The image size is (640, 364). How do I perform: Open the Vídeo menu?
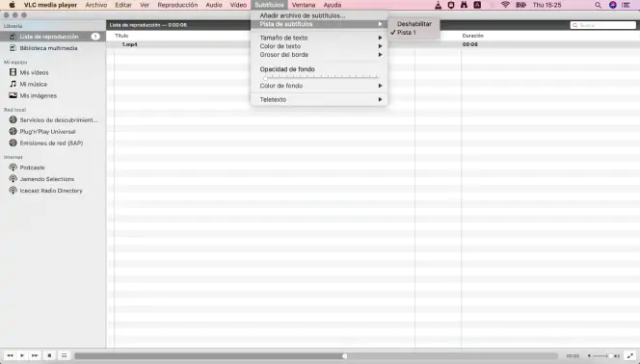[x=238, y=5]
